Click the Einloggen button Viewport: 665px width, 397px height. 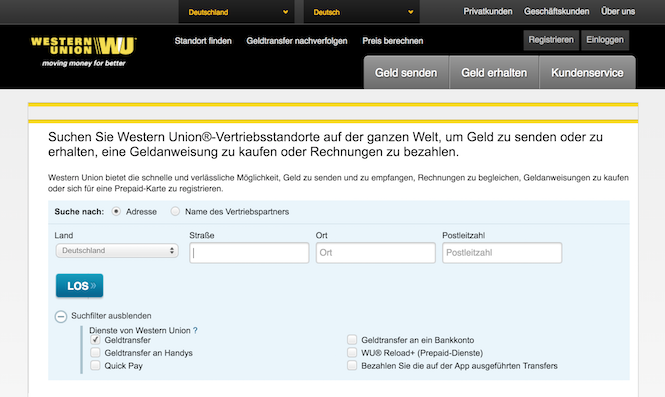coord(605,40)
